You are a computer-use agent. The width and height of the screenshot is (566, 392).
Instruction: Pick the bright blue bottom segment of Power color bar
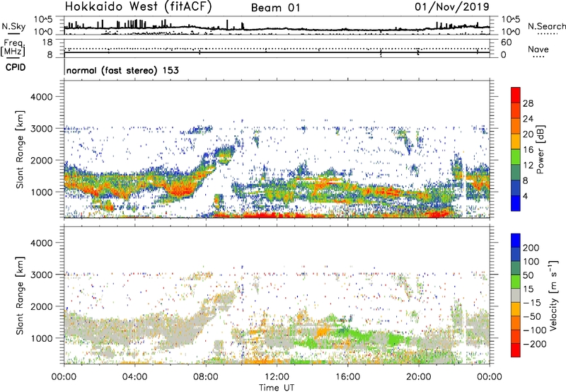[516, 203]
